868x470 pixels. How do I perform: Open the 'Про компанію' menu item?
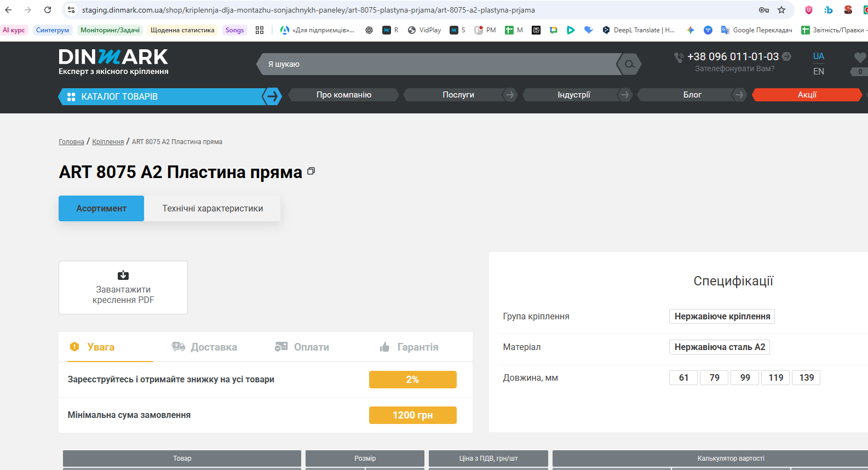pos(344,95)
